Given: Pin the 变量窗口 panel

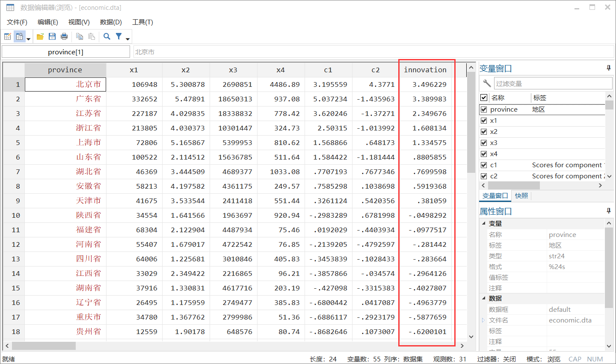Looking at the screenshot, I should pyautogui.click(x=609, y=68).
